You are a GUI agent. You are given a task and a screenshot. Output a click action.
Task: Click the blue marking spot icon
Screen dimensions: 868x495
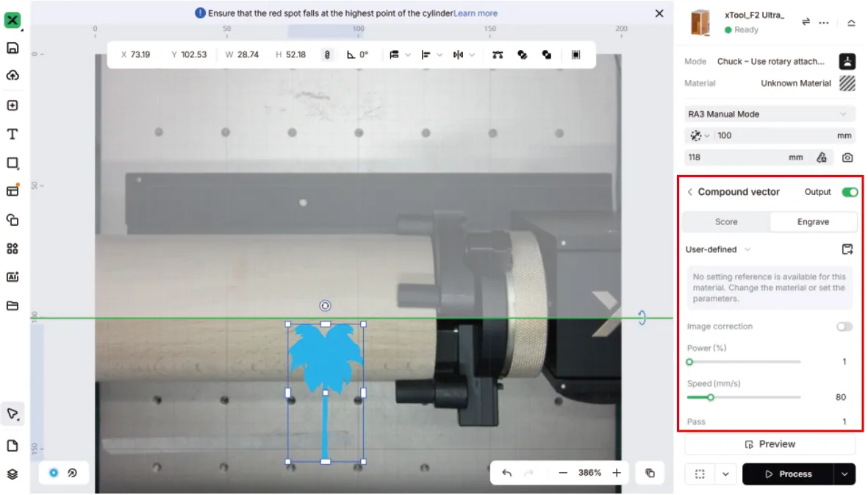point(53,473)
